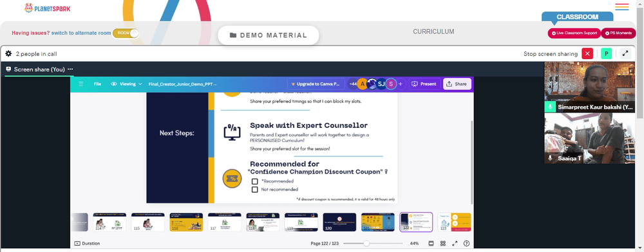Click purple S collaborator avatar
Screen dimensions: 644x252
[x=391, y=84]
